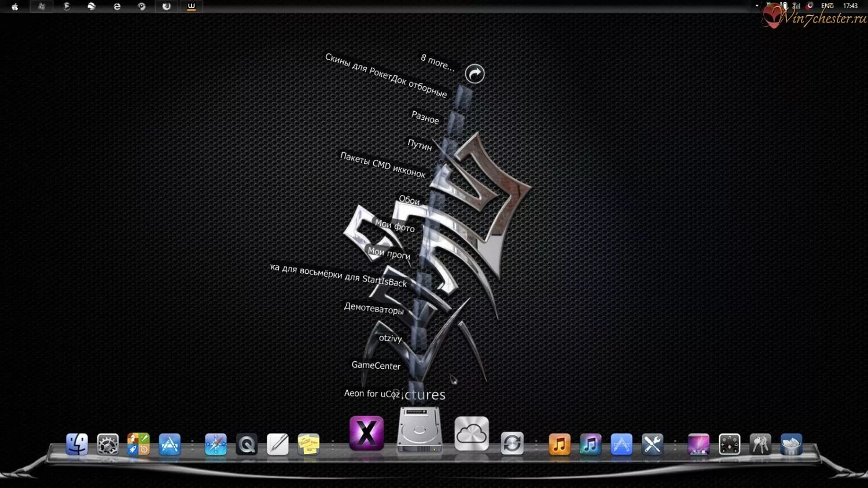Click the colorful four-tile apps dock icon
This screenshot has width=868, height=488.
(x=138, y=445)
